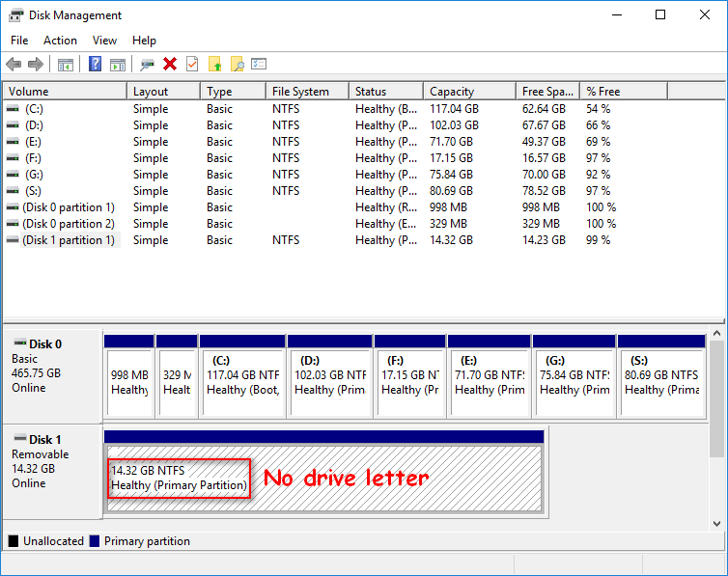Click the Connect drive toolbar icon
The image size is (728, 576).
point(147,64)
